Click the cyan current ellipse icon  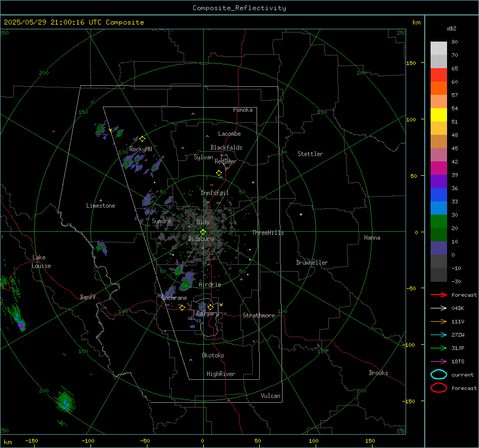[439, 374]
